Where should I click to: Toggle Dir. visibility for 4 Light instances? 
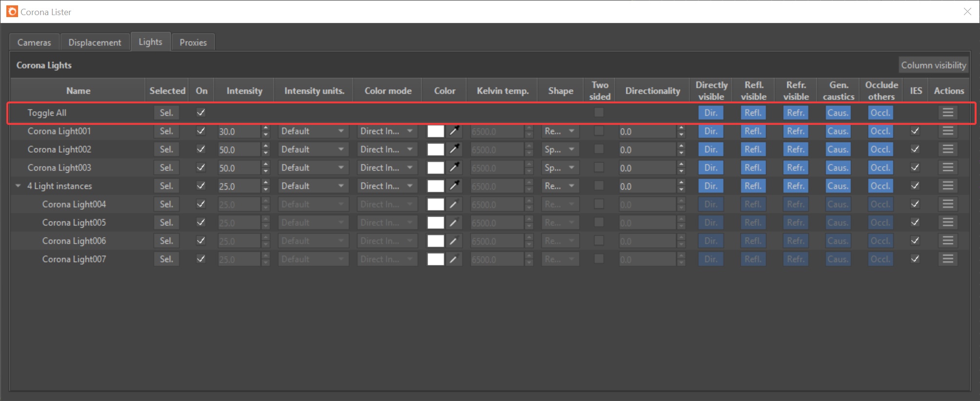(711, 186)
